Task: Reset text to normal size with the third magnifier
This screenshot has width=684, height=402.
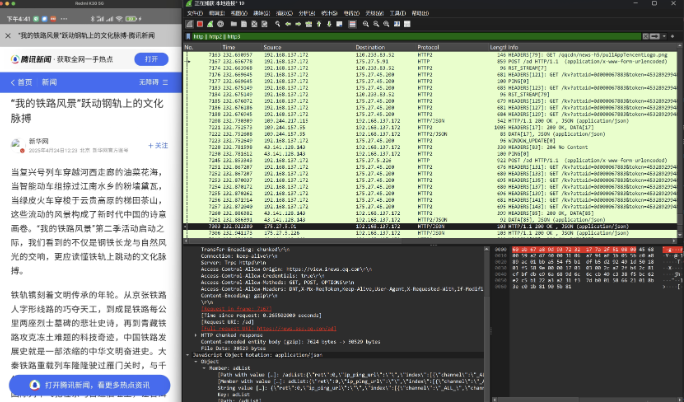Action: (x=386, y=24)
